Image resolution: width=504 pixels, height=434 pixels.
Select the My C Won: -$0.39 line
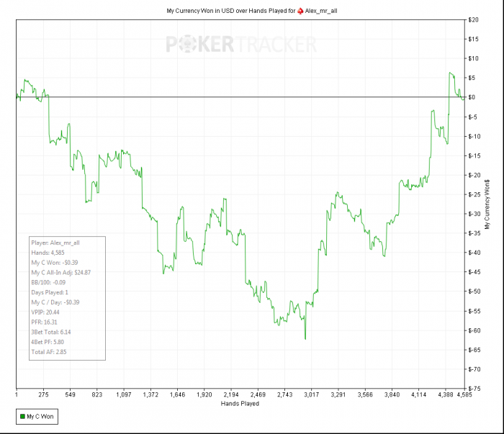[x=55, y=263]
